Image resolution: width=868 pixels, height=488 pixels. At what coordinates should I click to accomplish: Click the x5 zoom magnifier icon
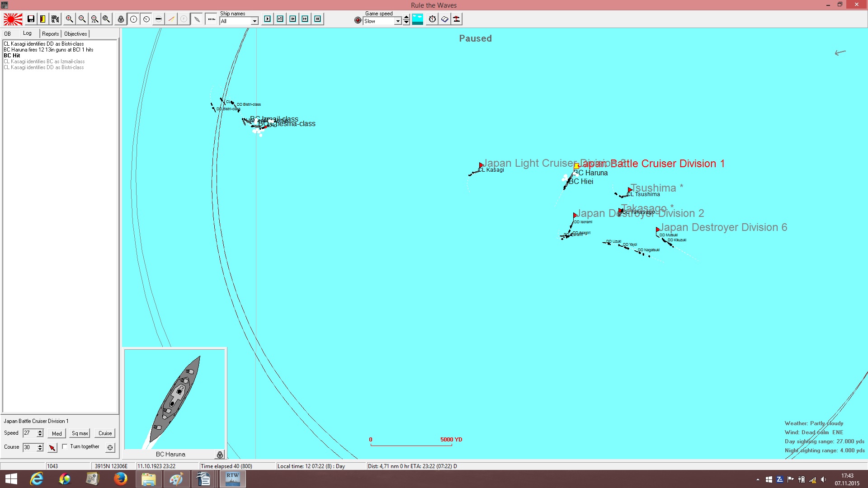click(x=94, y=19)
